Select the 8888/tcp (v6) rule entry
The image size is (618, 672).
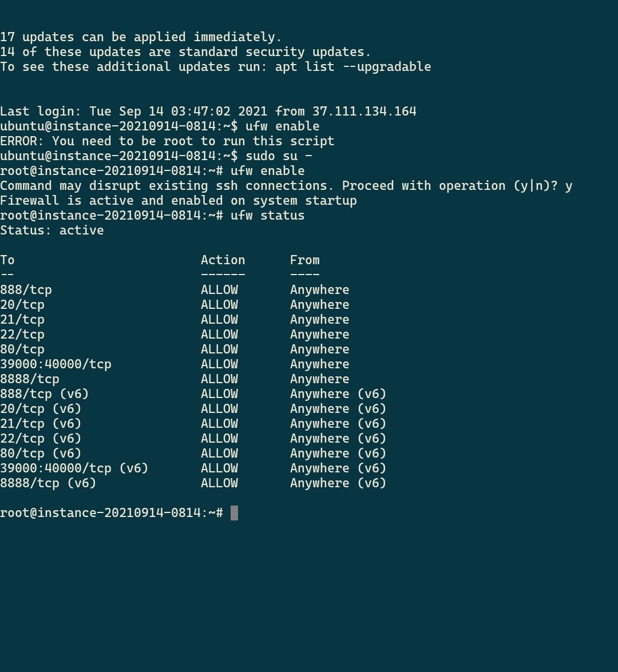pyautogui.click(x=48, y=483)
